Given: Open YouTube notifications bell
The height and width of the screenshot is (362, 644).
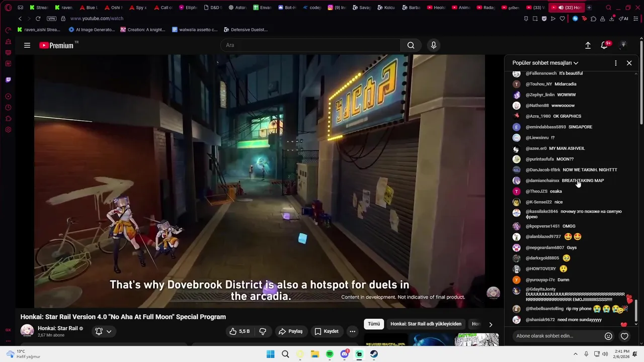Looking at the screenshot, I should pos(605,45).
